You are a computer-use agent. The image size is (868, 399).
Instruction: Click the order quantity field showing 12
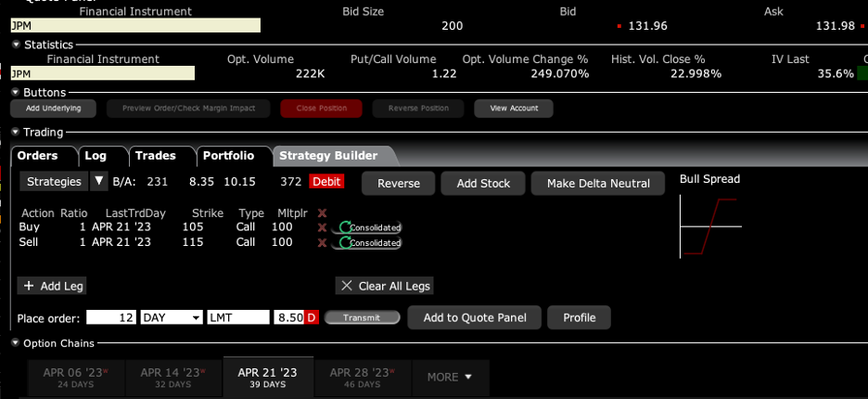111,317
